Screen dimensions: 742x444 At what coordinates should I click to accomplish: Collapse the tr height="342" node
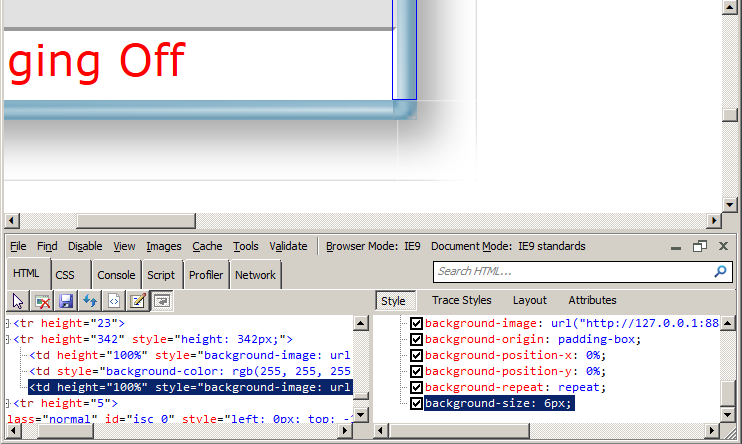pos(9,340)
